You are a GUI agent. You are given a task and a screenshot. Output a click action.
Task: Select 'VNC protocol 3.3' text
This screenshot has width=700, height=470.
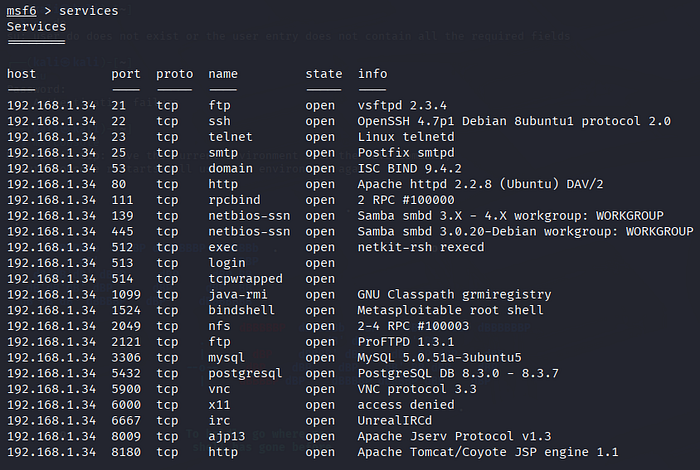[417, 389]
